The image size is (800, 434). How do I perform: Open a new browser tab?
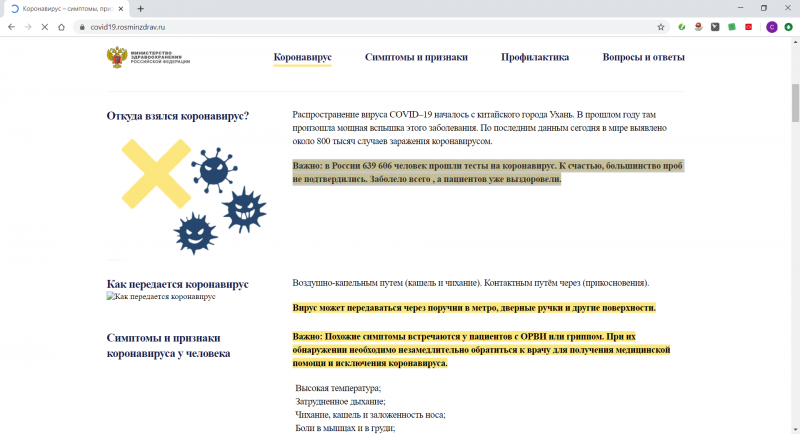[x=140, y=9]
